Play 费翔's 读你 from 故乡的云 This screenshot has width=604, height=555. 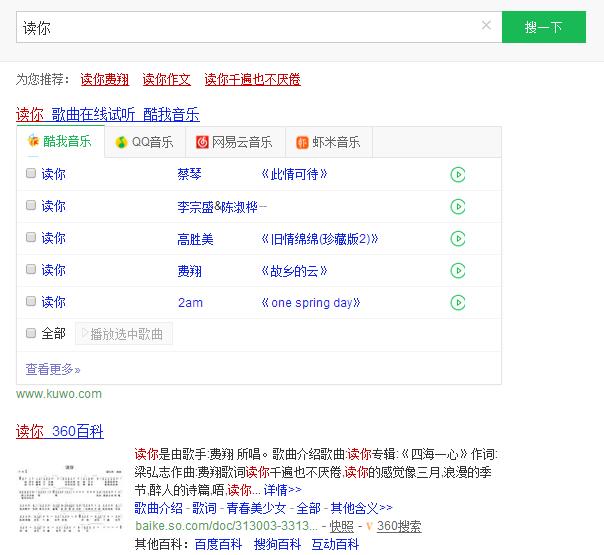click(x=458, y=271)
